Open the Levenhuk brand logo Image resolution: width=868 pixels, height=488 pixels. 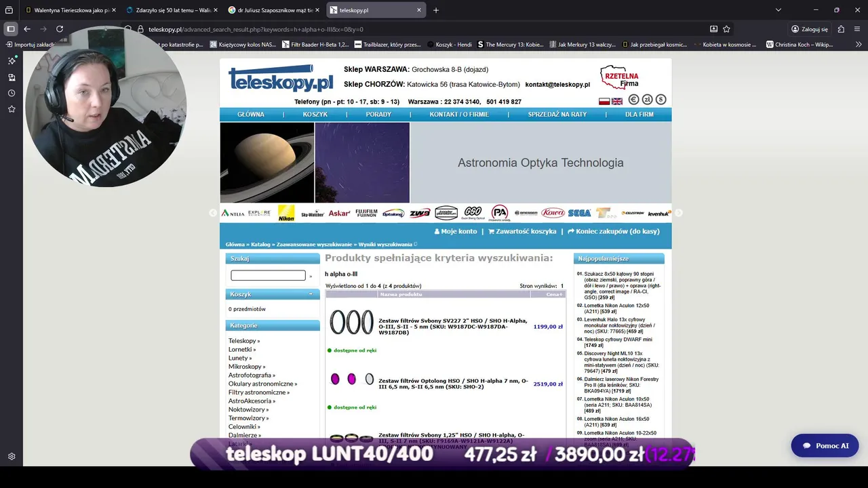tap(659, 213)
